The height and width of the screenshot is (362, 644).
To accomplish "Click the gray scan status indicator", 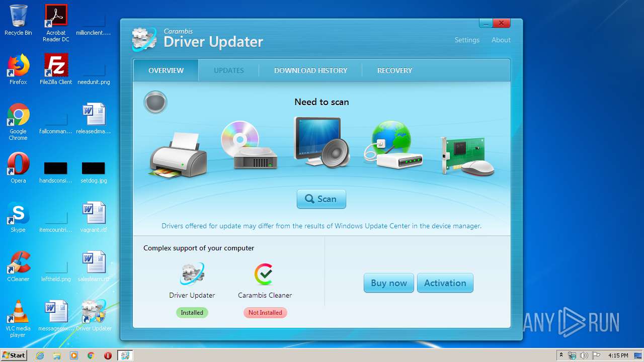I will coord(155,102).
